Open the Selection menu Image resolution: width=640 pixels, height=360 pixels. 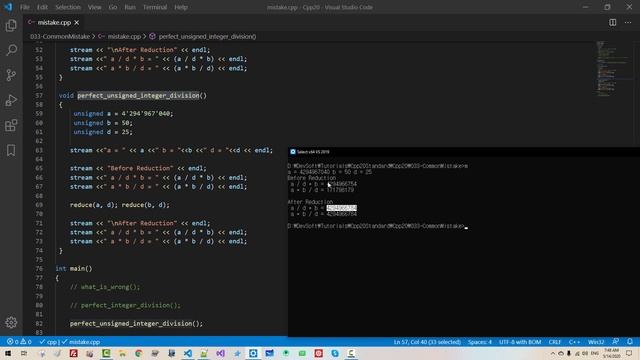point(68,7)
